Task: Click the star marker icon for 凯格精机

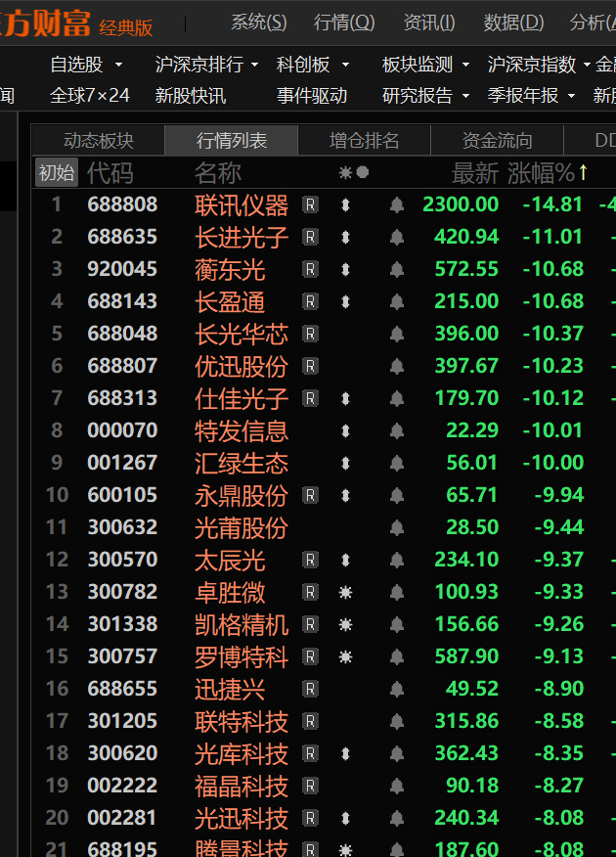Action: (x=345, y=624)
